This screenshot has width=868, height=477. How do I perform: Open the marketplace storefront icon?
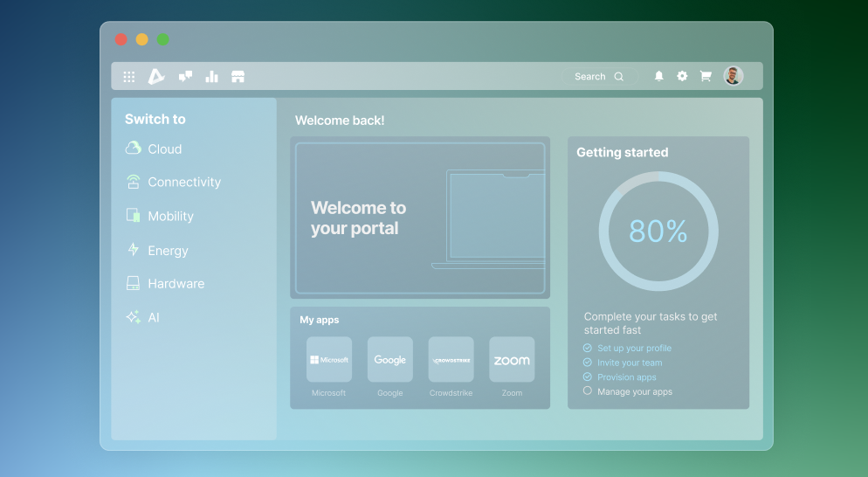click(x=238, y=77)
